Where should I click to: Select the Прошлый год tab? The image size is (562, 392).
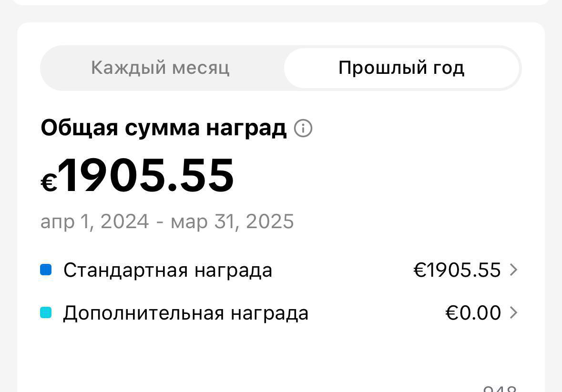pos(401,68)
